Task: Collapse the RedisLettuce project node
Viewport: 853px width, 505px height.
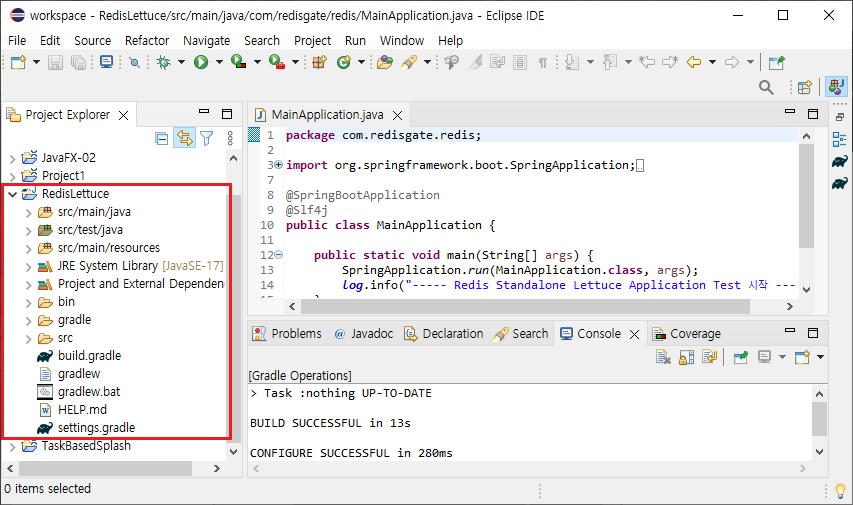Action: pyautogui.click(x=12, y=194)
